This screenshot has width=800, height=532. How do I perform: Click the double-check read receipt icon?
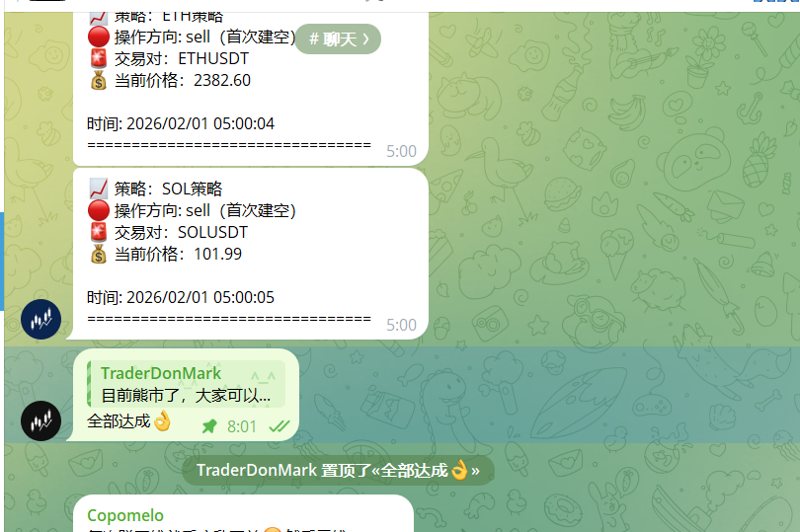click(280, 426)
